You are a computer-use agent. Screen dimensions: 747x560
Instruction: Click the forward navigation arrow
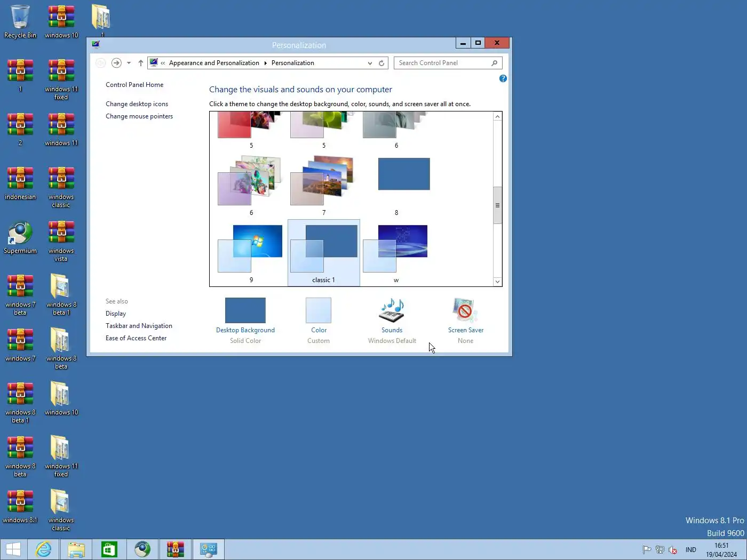[116, 63]
